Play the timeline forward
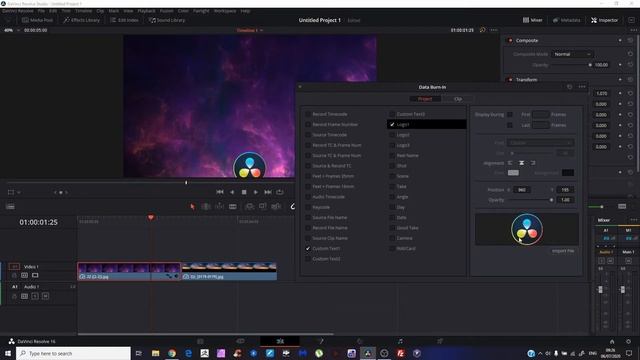This screenshot has width=640, height=360. tap(256, 192)
